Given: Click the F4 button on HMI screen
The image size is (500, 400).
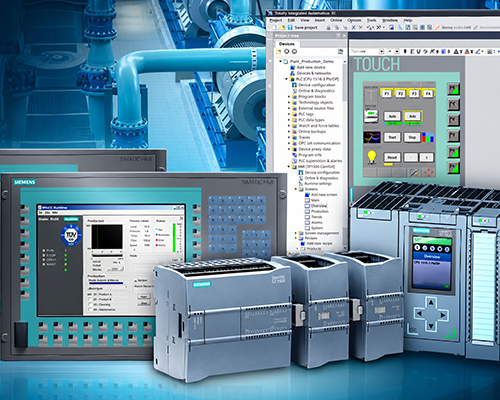Looking at the screenshot, I should (428, 94).
